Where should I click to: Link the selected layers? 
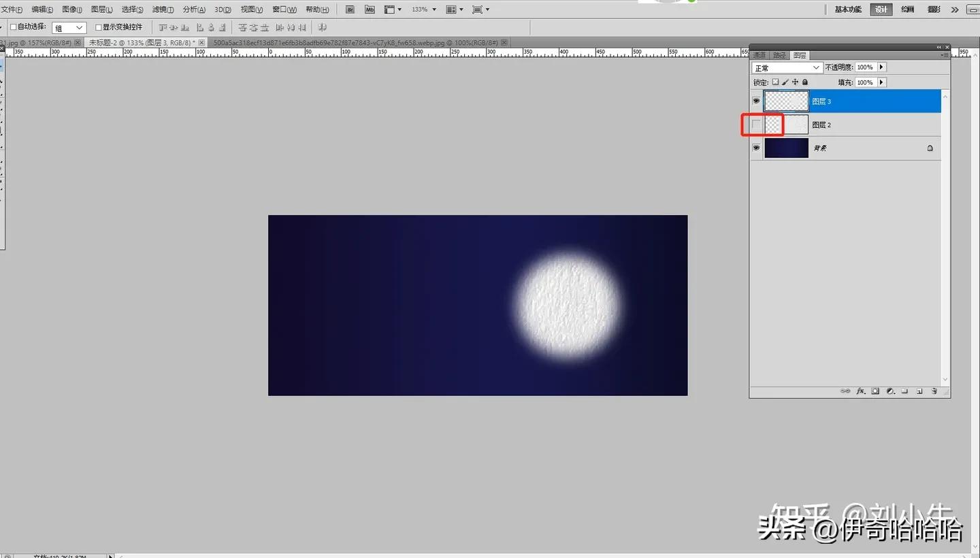(845, 391)
